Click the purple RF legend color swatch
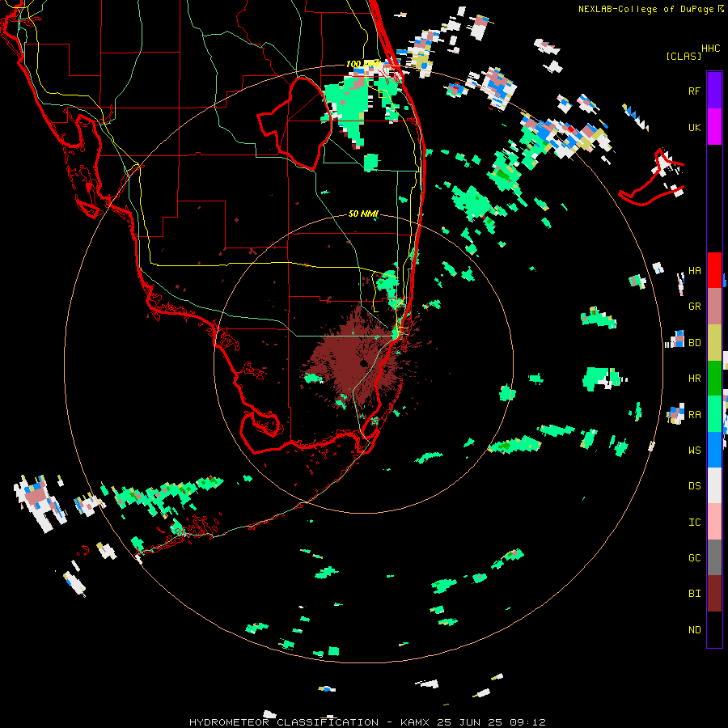This screenshot has width=728, height=728. (x=714, y=90)
